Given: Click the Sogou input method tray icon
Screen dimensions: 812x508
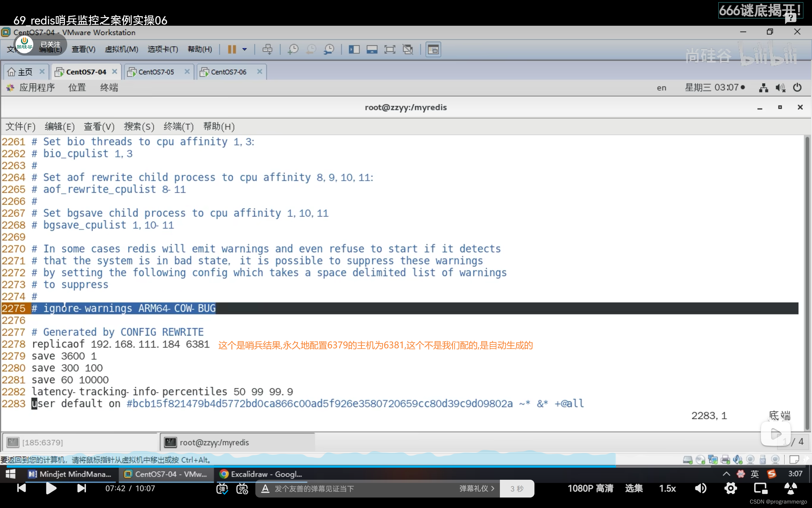Looking at the screenshot, I should (x=771, y=474).
